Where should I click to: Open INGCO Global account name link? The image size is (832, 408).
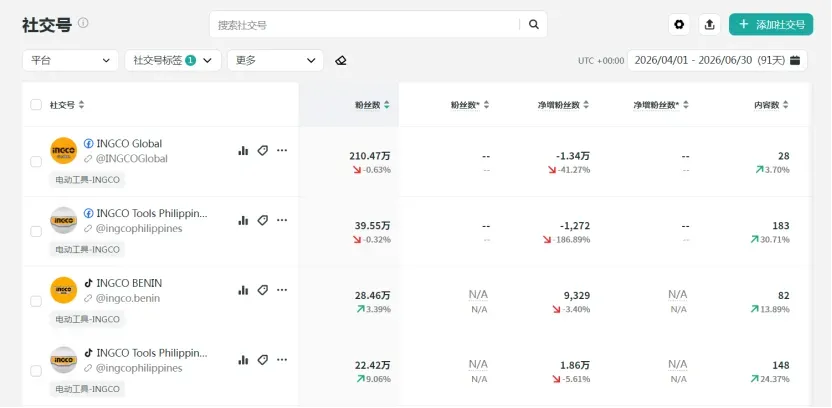point(129,143)
